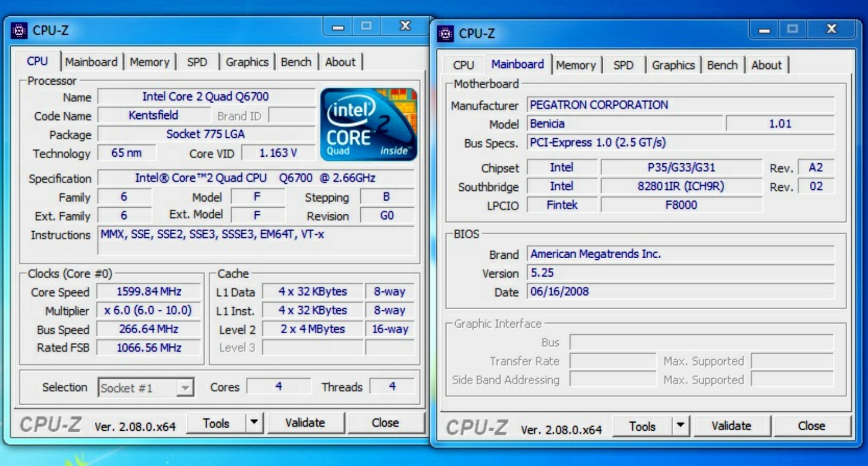Image resolution: width=868 pixels, height=466 pixels.
Task: Click the Instructions list starting with 'MMX, SSE'
Action: [256, 240]
